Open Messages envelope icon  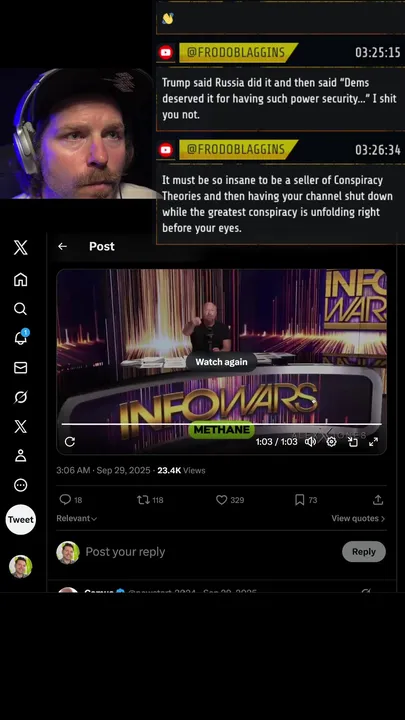click(x=20, y=367)
